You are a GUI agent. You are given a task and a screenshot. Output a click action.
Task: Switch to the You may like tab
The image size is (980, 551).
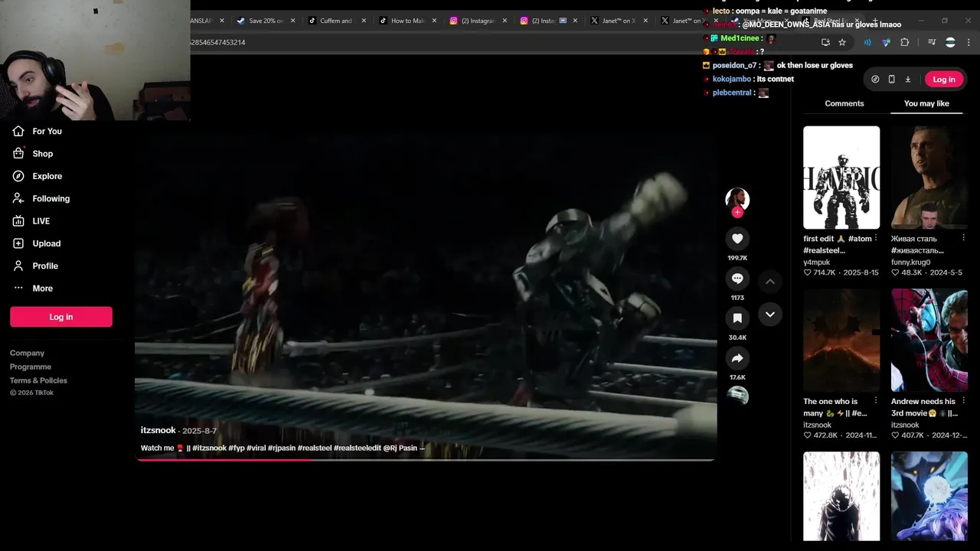pyautogui.click(x=926, y=103)
